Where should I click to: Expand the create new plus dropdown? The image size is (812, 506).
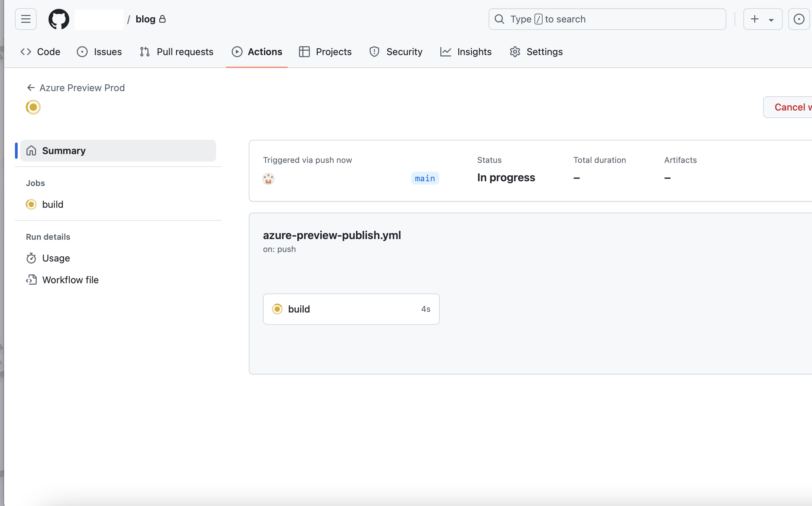[762, 19]
